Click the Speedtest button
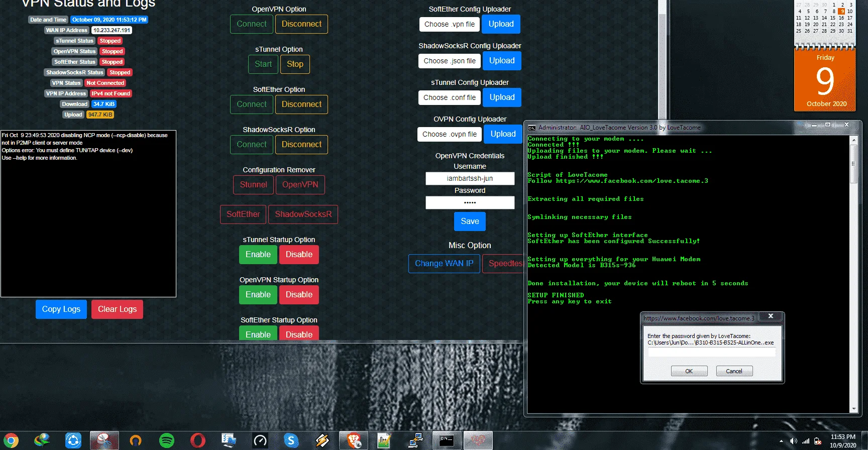Viewport: 868px width, 450px height. [503, 264]
